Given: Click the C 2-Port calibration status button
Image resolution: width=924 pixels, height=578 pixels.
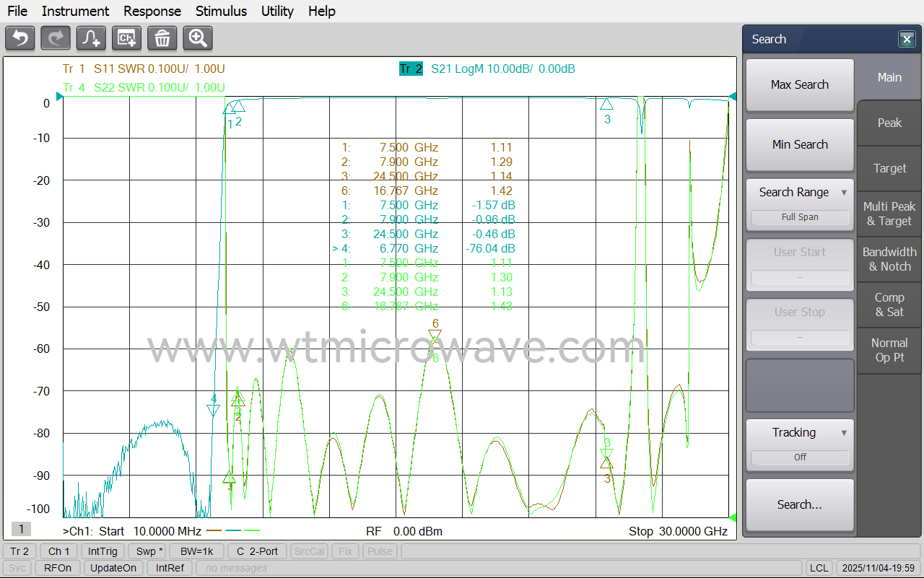Looking at the screenshot, I should [x=258, y=551].
